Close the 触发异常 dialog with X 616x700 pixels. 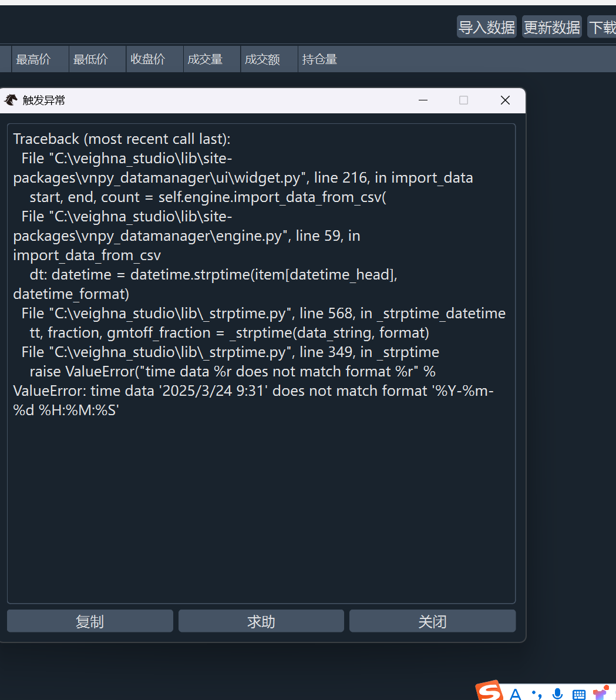coord(505,100)
